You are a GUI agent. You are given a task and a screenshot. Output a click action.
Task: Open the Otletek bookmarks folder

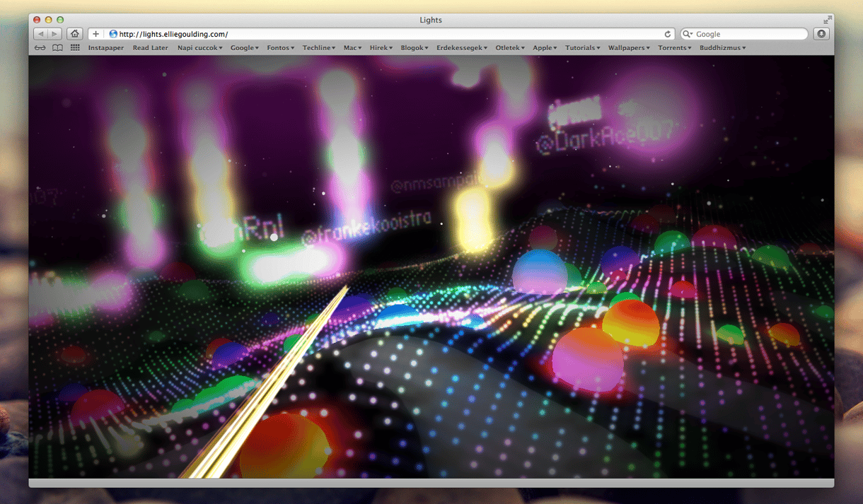510,48
